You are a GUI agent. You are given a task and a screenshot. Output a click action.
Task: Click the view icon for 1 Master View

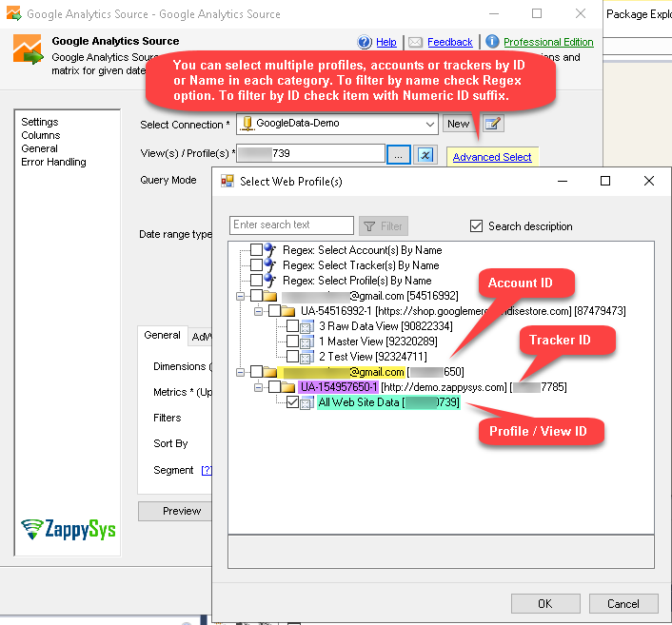coord(306,342)
